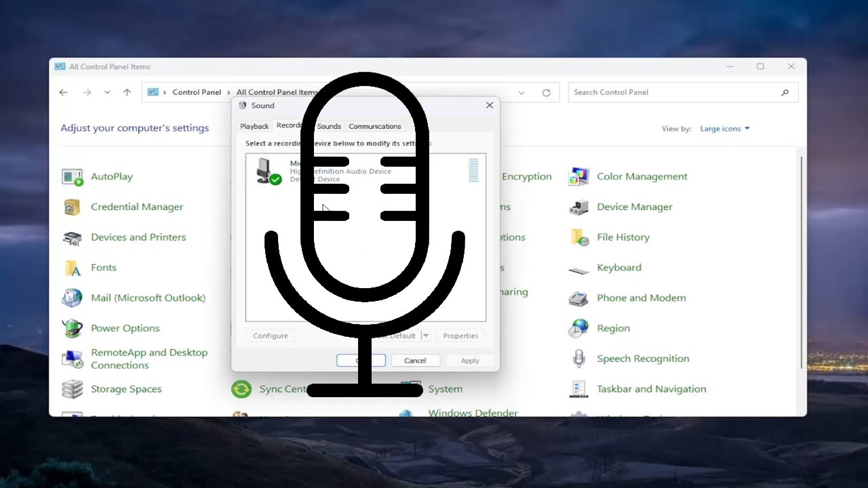Click the up-level arrow in Control Panel
Viewport: 868px width, 488px height.
[127, 93]
